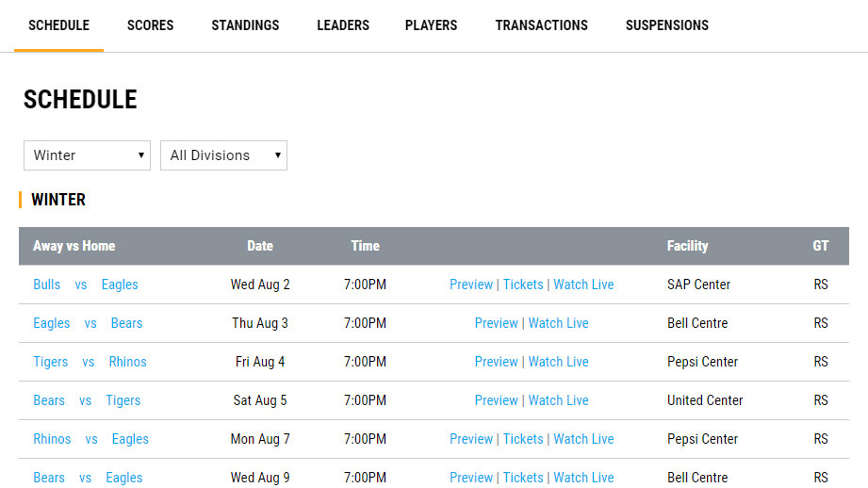Watch Live the Wed Aug 9 game
This screenshot has width=868, height=488.
click(583, 478)
